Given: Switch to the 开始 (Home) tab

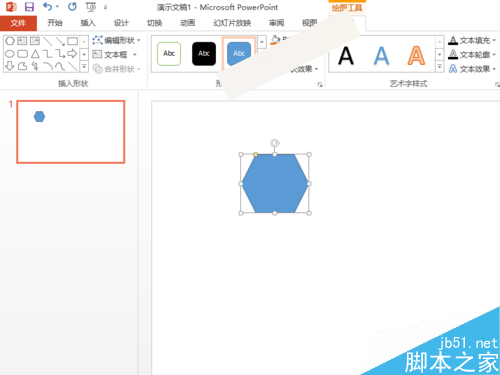Looking at the screenshot, I should pos(55,23).
